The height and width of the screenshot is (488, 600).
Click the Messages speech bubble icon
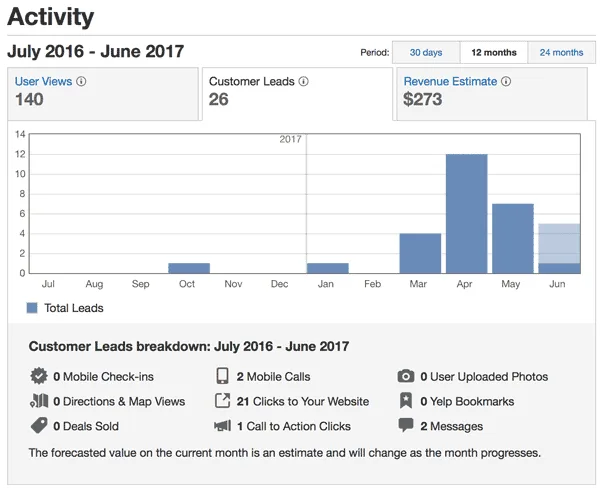pyautogui.click(x=406, y=426)
